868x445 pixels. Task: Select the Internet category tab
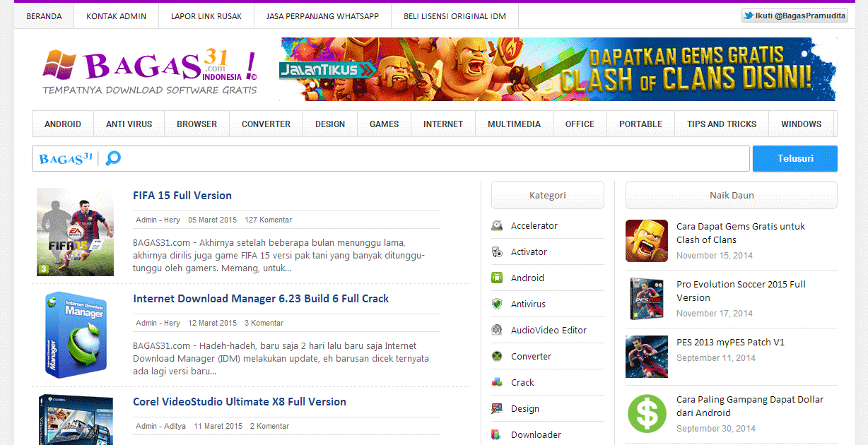click(x=443, y=124)
